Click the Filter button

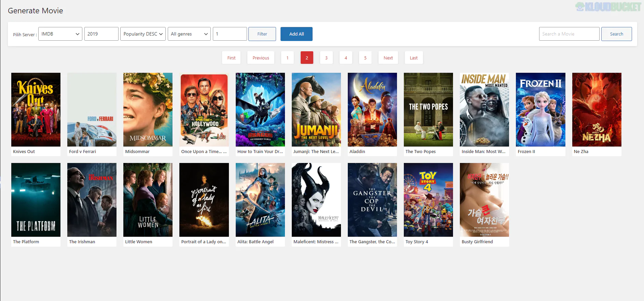pos(262,34)
